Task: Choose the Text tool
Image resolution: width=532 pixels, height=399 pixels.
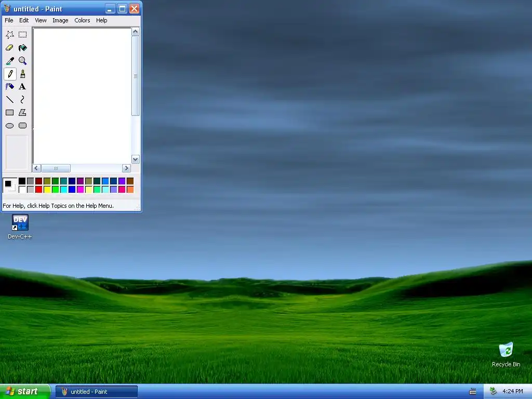Action: tap(23, 87)
